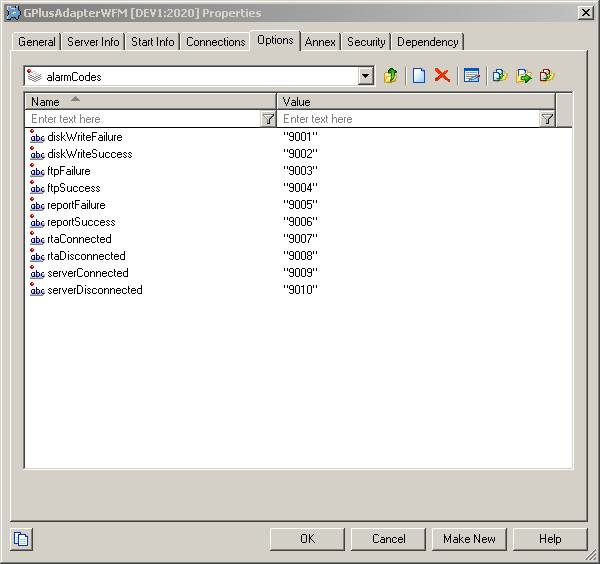The image size is (600, 564).
Task: Switch to the Server Info tab
Action: click(93, 42)
